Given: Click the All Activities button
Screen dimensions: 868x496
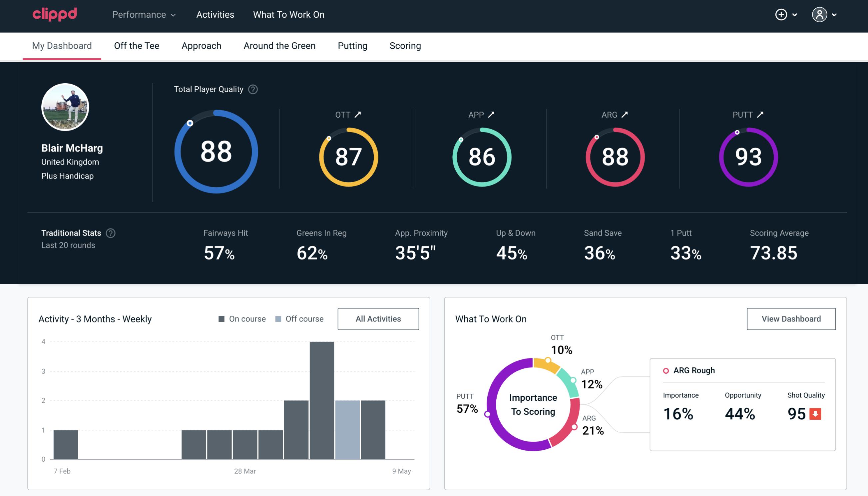Looking at the screenshot, I should point(378,318).
